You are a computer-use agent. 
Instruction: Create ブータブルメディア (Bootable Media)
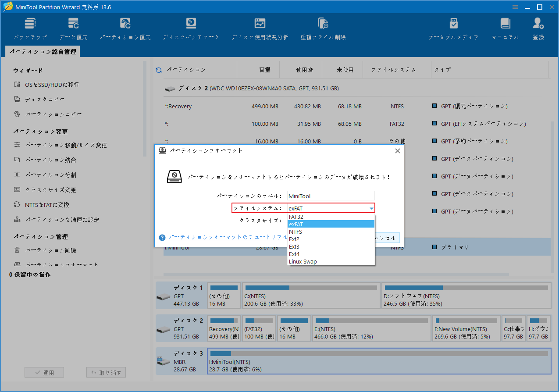(x=453, y=28)
